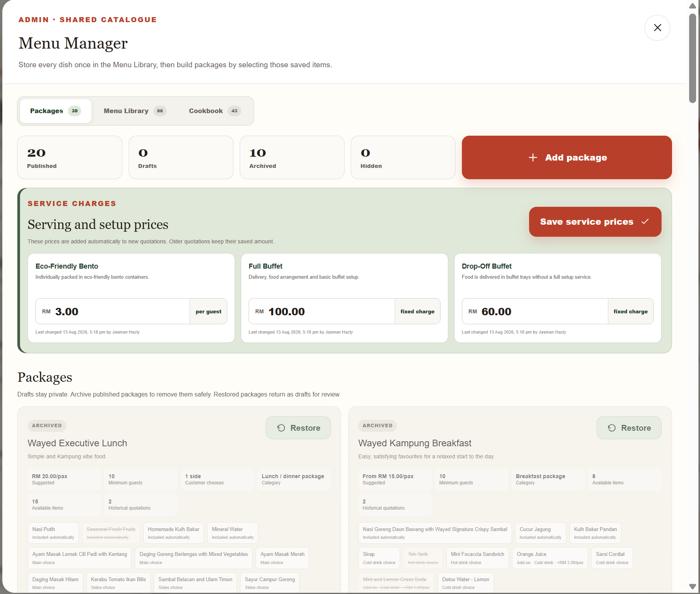Click the Drop-Off Buffet fixed charge label

point(631,311)
